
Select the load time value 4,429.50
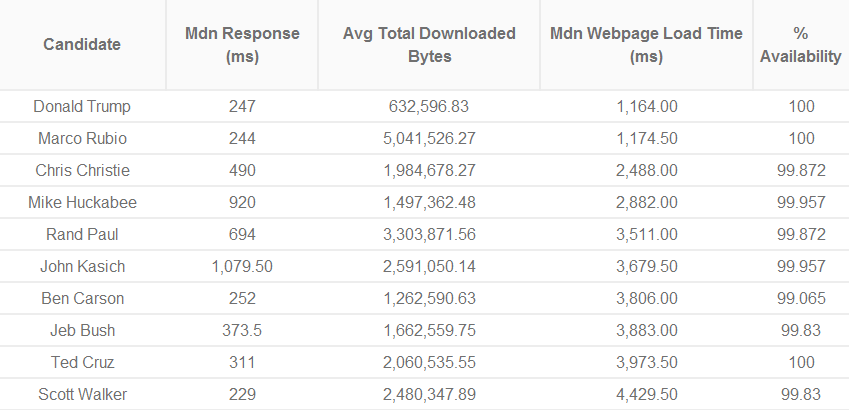click(x=646, y=394)
